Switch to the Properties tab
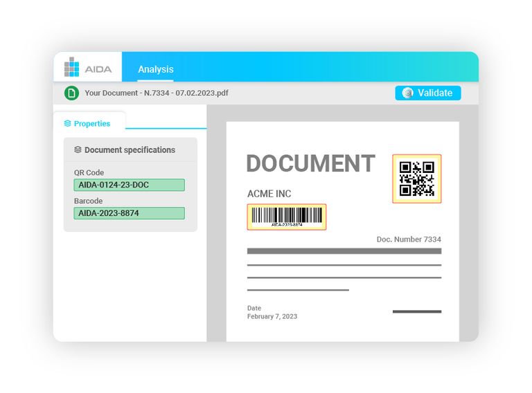This screenshot has width=532, height=393. coord(88,123)
